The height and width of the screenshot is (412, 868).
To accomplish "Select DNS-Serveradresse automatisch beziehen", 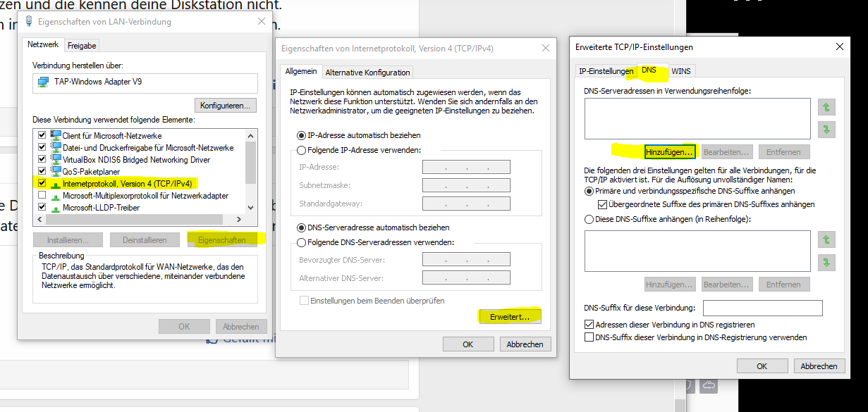I will point(302,227).
